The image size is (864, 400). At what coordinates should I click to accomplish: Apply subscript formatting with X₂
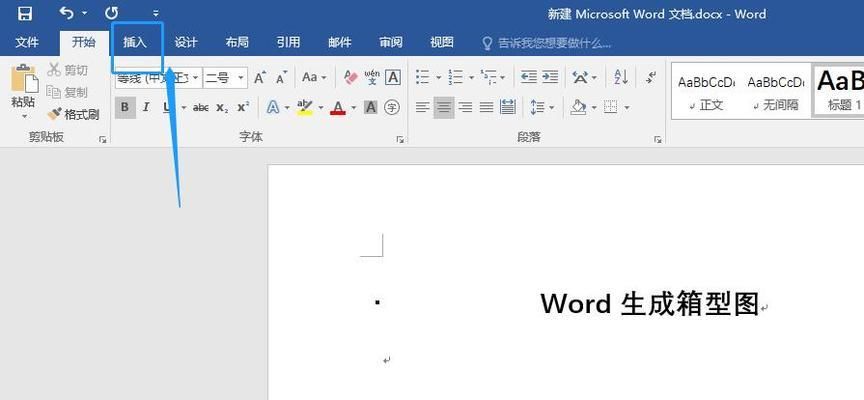(x=222, y=107)
